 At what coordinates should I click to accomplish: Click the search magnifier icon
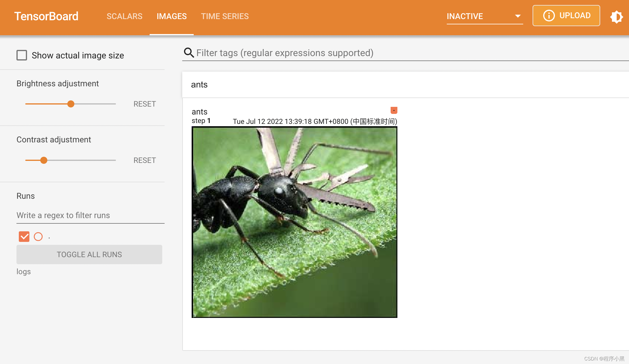(189, 53)
